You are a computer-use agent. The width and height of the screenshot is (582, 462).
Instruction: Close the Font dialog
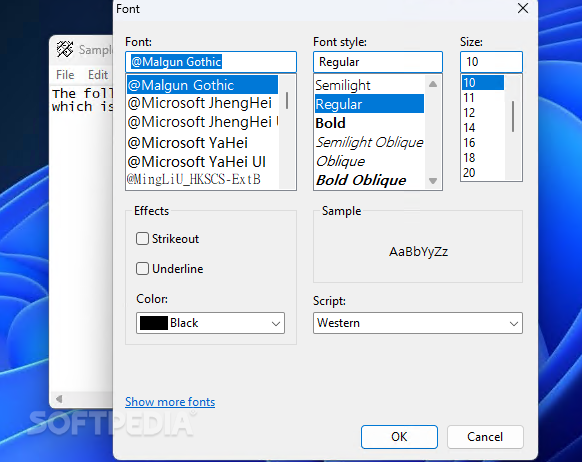[x=523, y=8]
